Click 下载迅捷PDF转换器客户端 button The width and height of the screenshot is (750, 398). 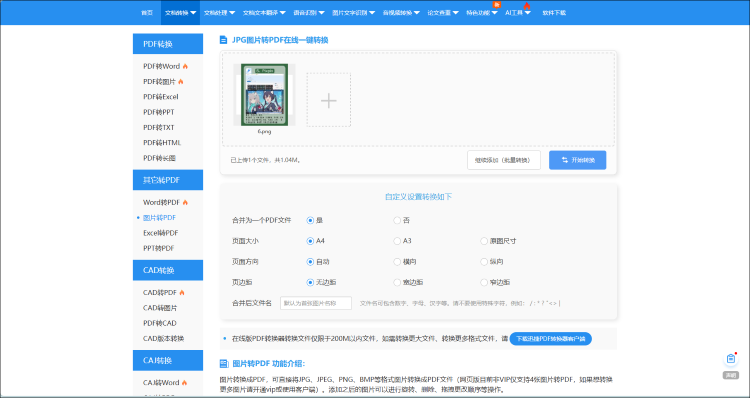(x=551, y=339)
